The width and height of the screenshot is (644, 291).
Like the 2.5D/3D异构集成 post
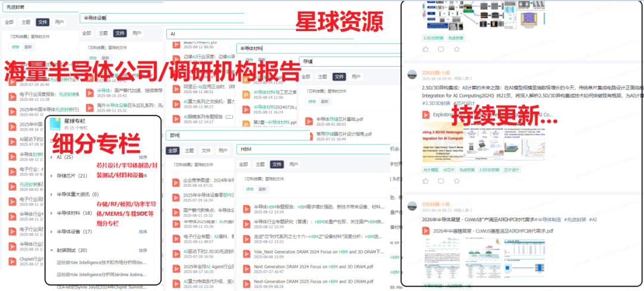click(426, 181)
